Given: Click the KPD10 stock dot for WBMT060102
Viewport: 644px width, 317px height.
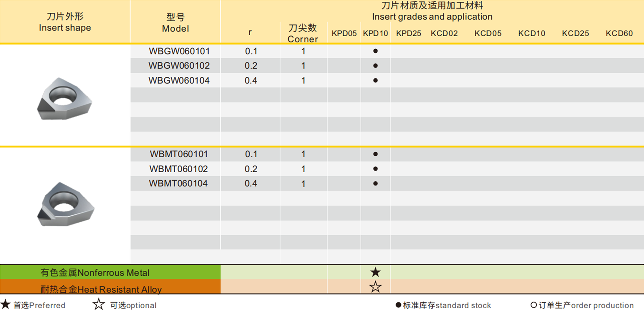Looking at the screenshot, I should point(375,169).
